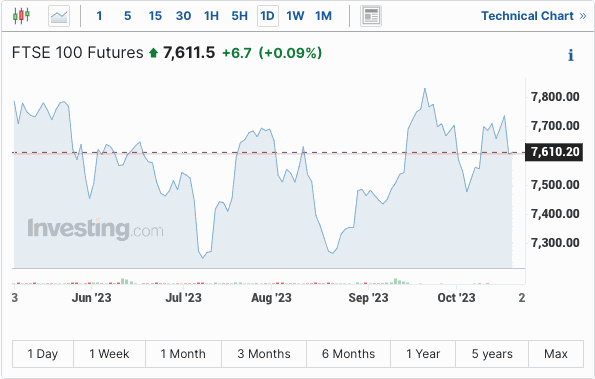Image resolution: width=595 pixels, height=379 pixels.
Task: Show the 1 Day range
Action: [43, 354]
